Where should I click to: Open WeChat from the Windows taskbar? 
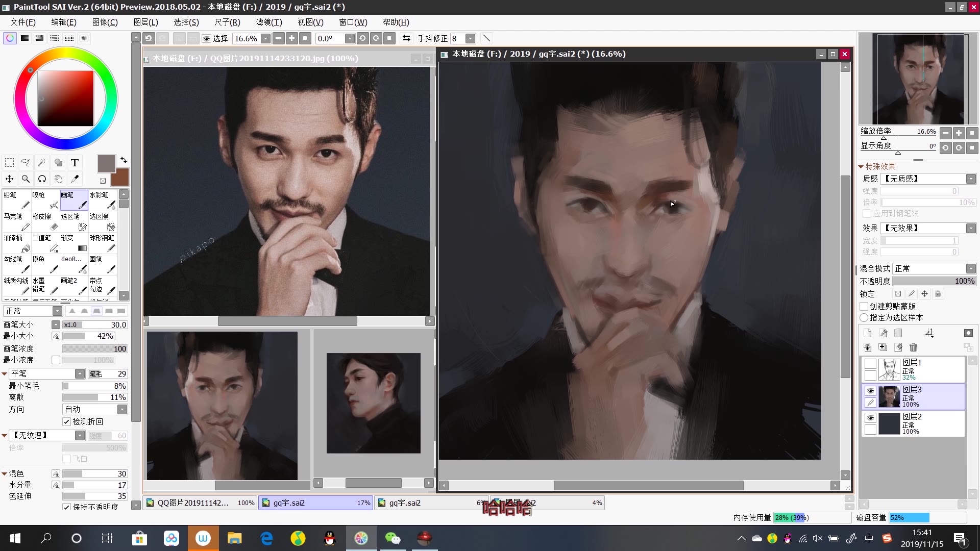(x=393, y=538)
